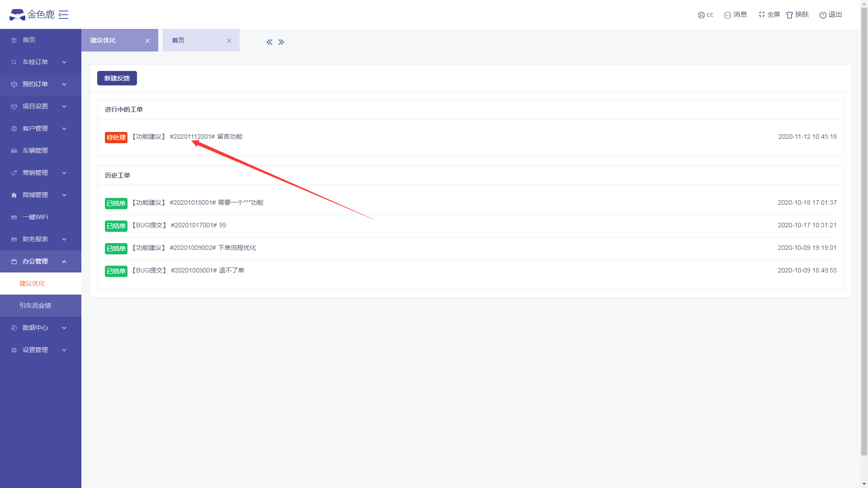868x488 pixels.
Task: Click the 金色鹿 logo icon
Action: click(x=17, y=14)
